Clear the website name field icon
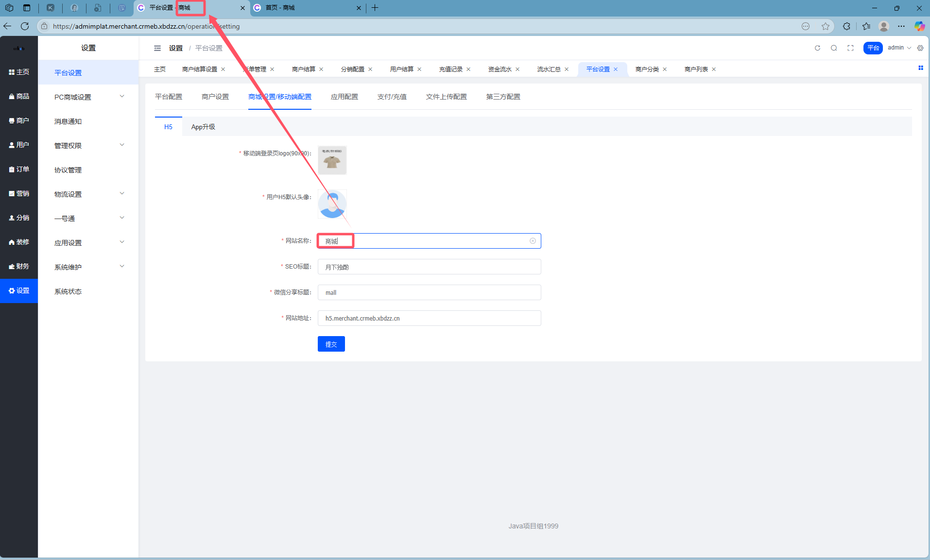The width and height of the screenshot is (930, 560). [x=533, y=241]
